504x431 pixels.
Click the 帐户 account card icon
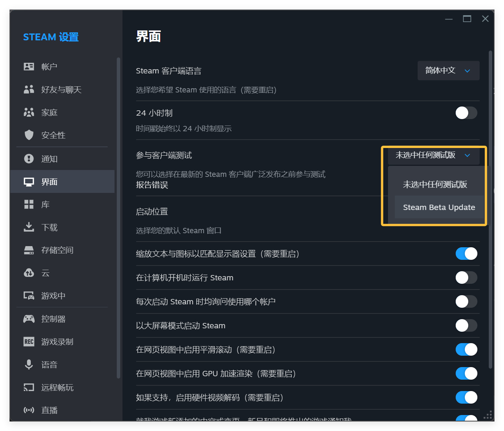point(29,67)
